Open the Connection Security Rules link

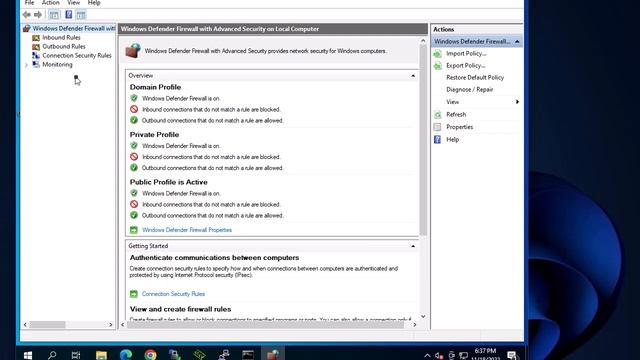point(173,294)
